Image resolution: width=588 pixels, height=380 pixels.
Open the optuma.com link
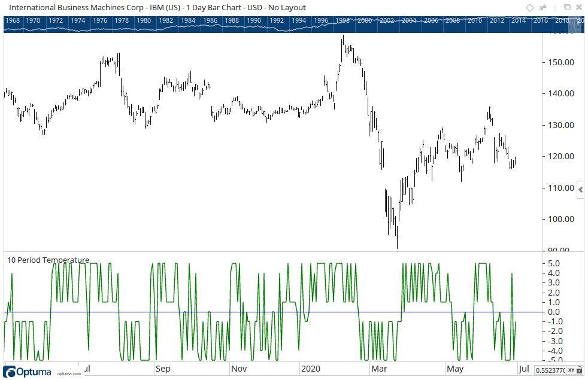click(69, 373)
